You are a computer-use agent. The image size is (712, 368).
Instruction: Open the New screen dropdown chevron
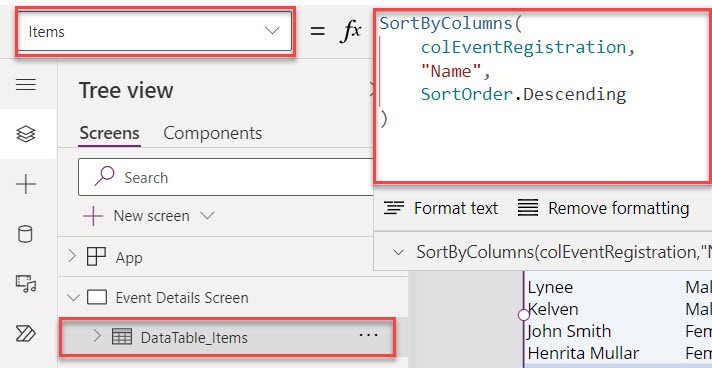click(x=208, y=215)
